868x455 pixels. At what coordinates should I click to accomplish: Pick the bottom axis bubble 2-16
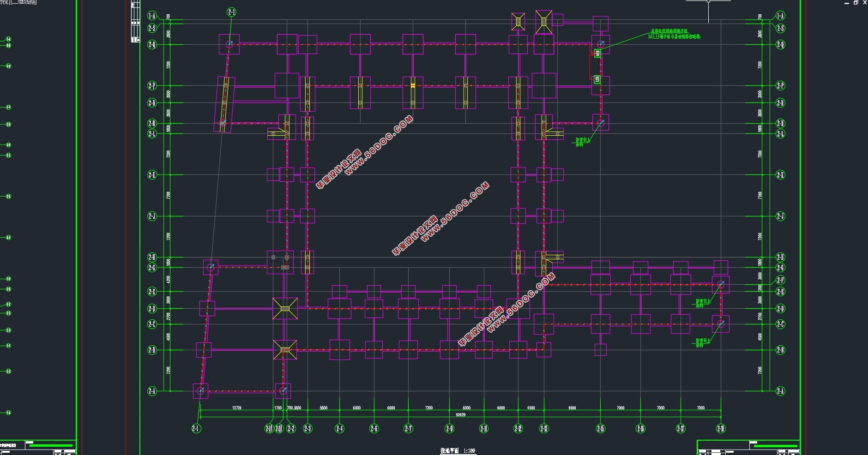(641, 429)
